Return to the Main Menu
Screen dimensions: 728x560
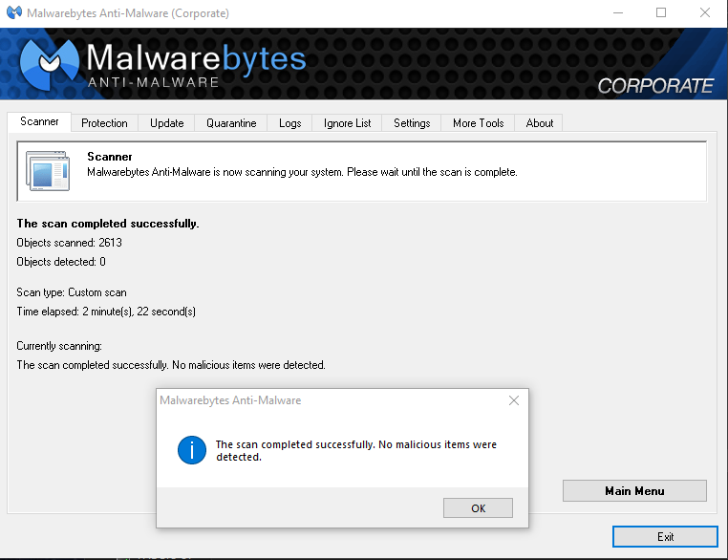634,491
